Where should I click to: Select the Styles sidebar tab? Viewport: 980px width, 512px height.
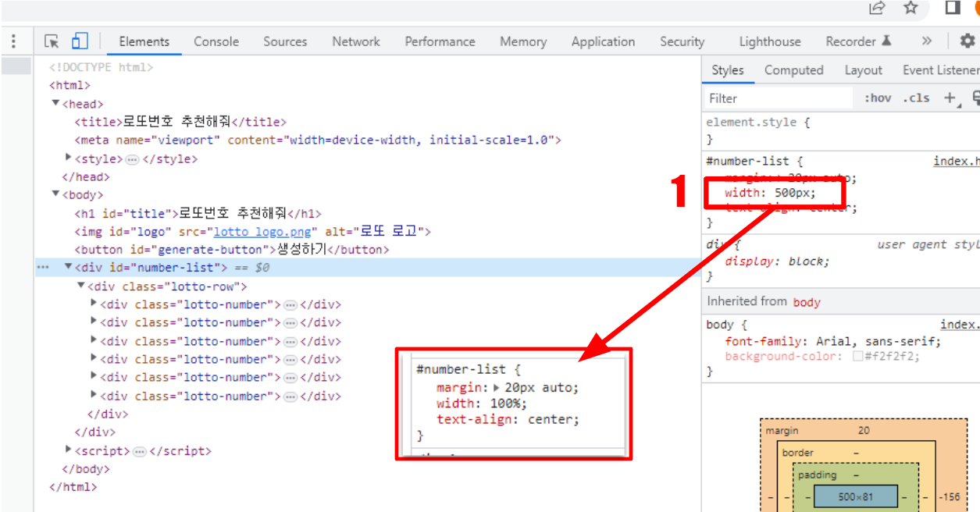(728, 70)
